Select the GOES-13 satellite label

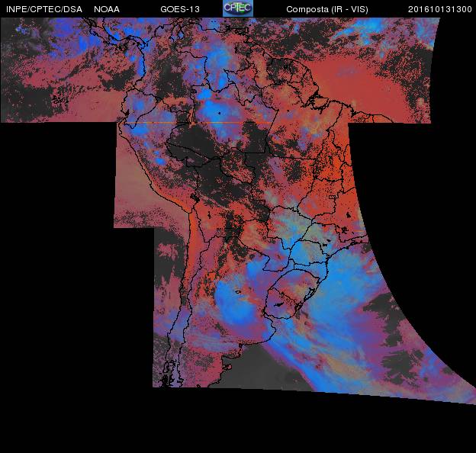tap(180, 9)
